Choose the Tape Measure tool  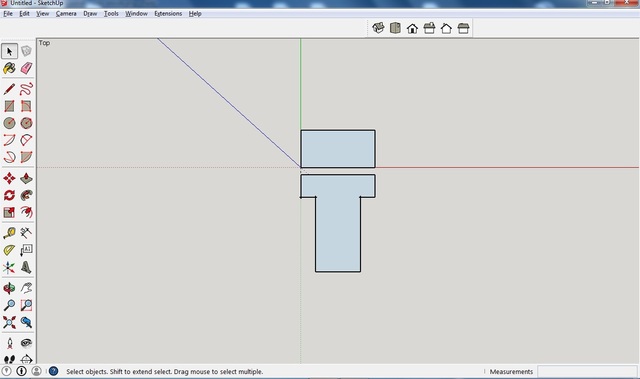[x=9, y=233]
